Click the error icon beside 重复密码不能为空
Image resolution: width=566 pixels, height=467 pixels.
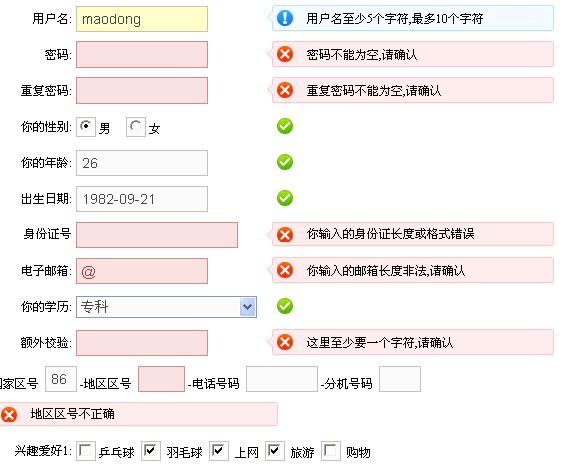285,90
